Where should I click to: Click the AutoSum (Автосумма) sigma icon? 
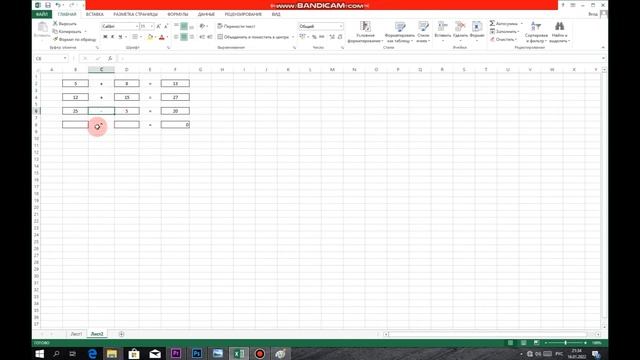(x=492, y=24)
